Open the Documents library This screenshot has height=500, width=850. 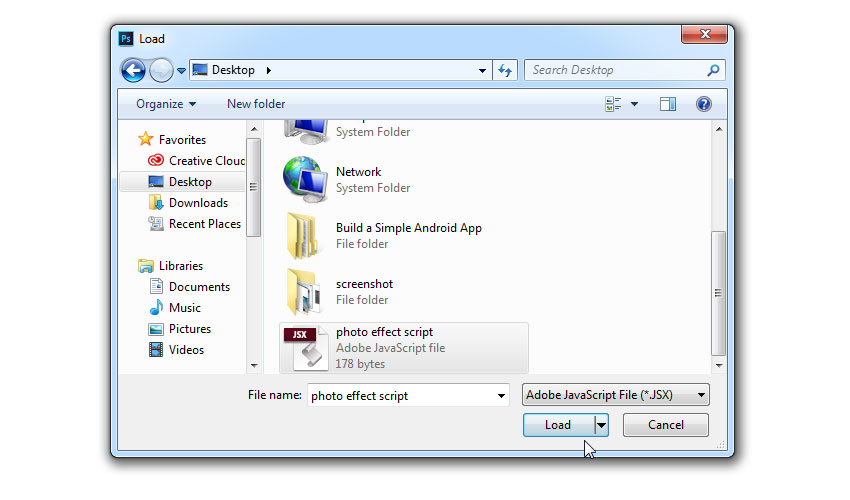point(199,287)
